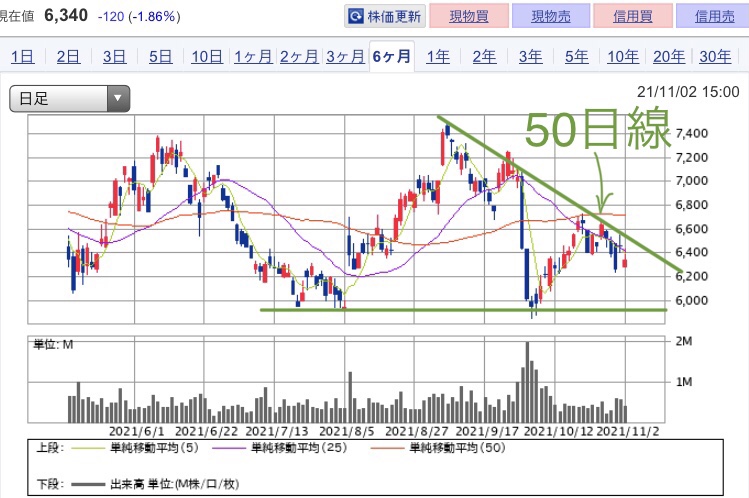
Task: Click the 6,600 price axis label
Action: click(692, 229)
